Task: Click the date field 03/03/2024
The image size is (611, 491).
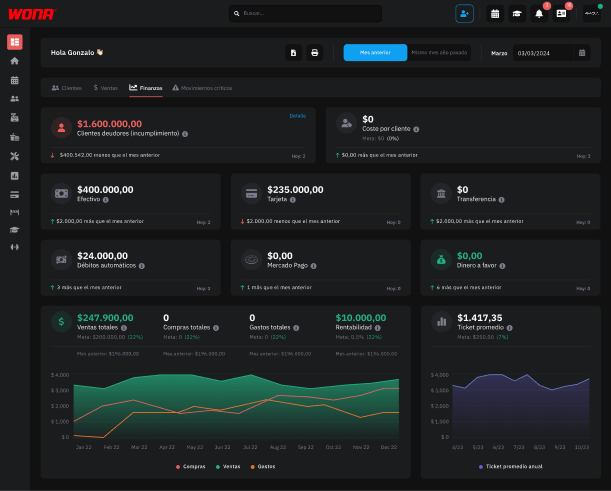Action: (x=543, y=53)
